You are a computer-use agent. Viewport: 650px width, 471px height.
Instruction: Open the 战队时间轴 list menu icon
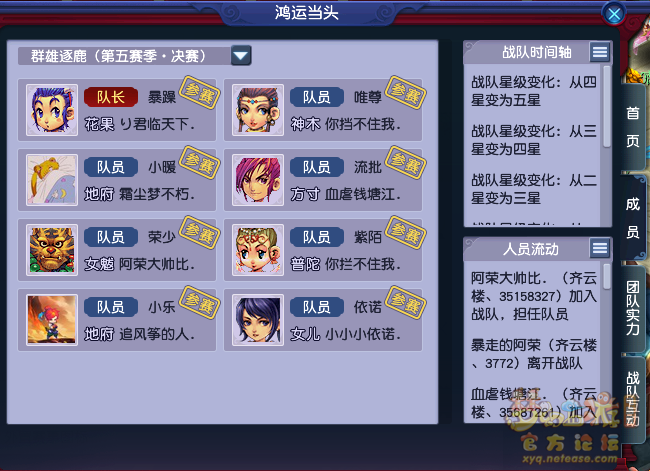pyautogui.click(x=599, y=52)
